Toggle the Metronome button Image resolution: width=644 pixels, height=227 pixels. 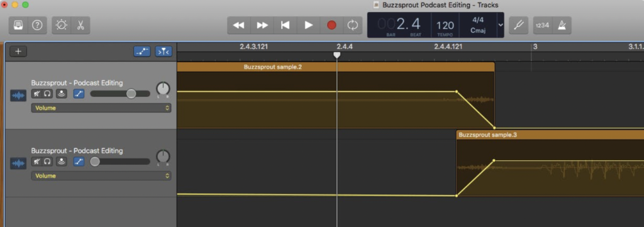point(562,25)
